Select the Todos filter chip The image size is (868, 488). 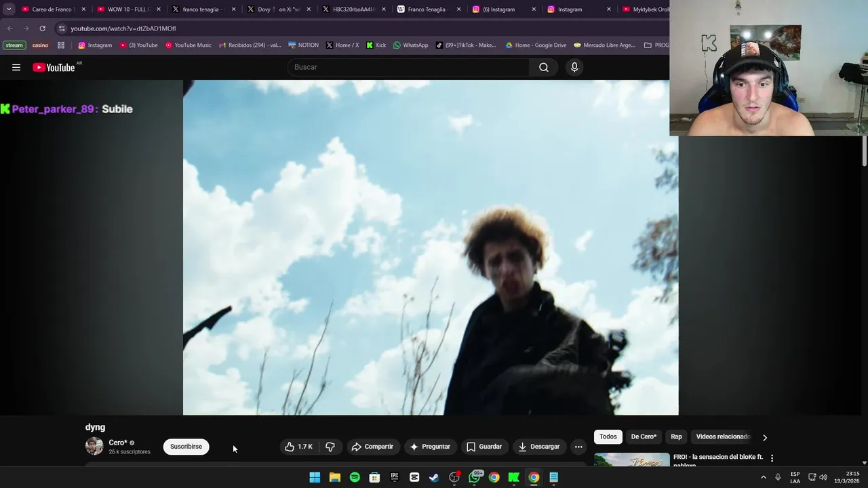click(x=608, y=436)
